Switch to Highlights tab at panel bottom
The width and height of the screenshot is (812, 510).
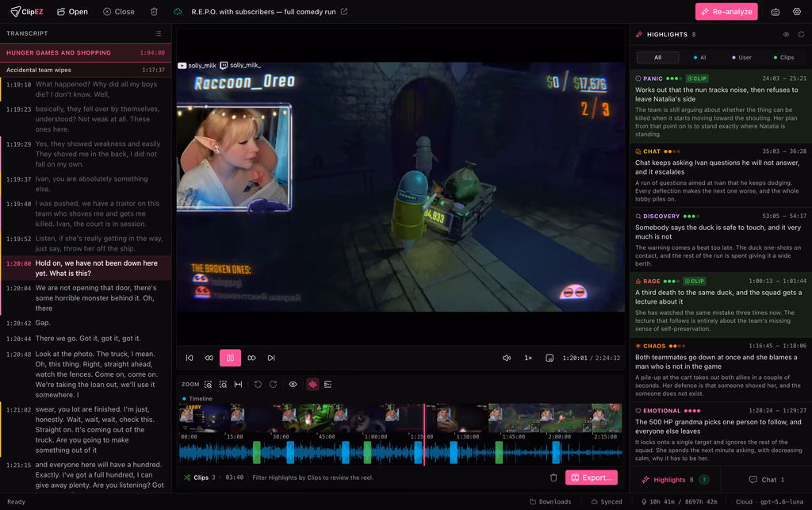coord(676,479)
